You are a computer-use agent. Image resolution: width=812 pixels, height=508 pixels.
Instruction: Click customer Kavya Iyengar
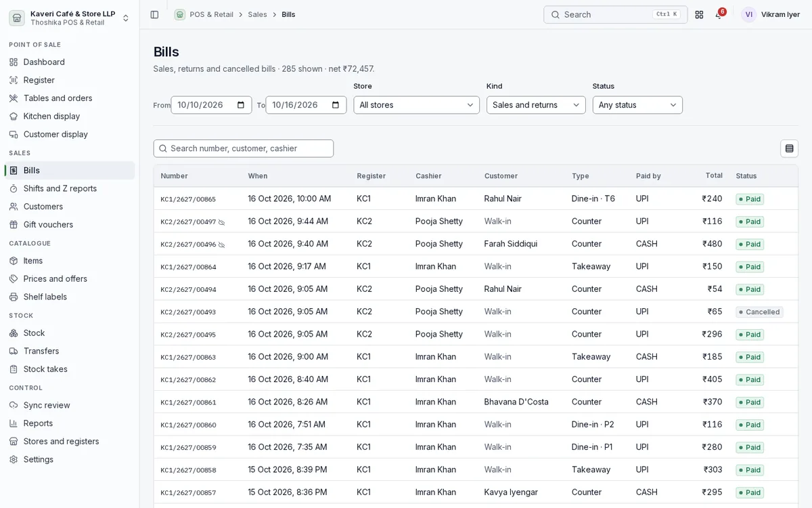(x=511, y=492)
